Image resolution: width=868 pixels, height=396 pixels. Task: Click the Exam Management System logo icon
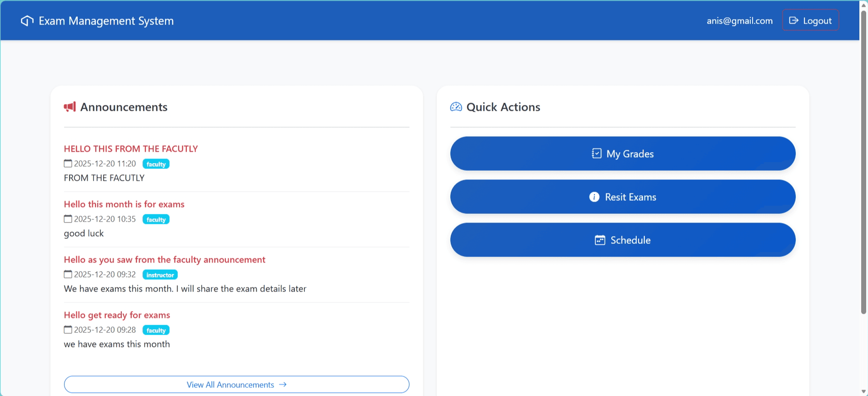pos(27,21)
